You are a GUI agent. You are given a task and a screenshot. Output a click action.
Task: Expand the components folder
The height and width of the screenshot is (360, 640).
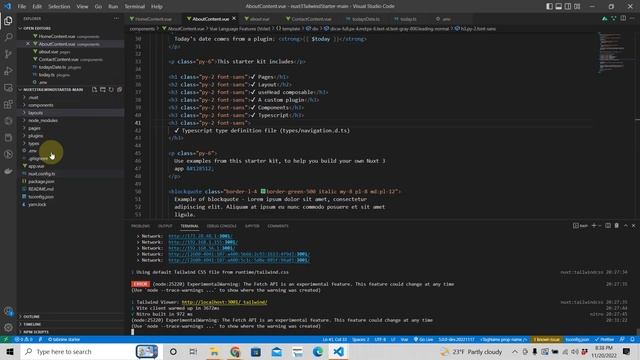[x=40, y=105]
